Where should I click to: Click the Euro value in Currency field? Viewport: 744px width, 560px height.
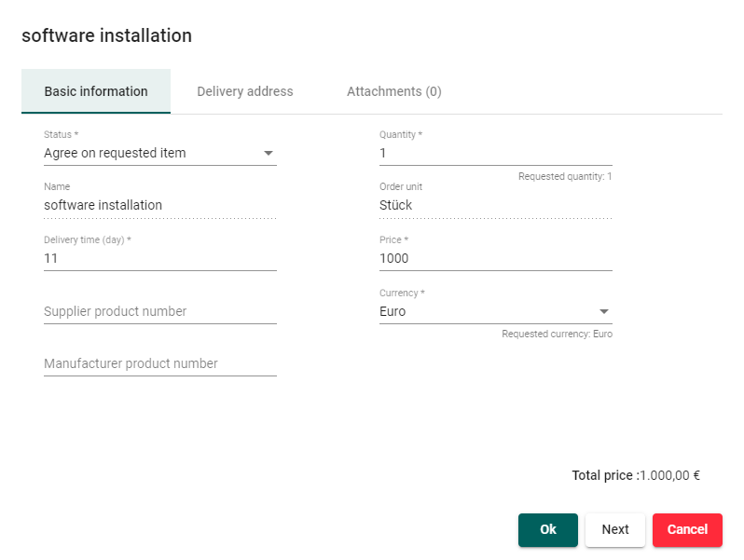coord(393,312)
